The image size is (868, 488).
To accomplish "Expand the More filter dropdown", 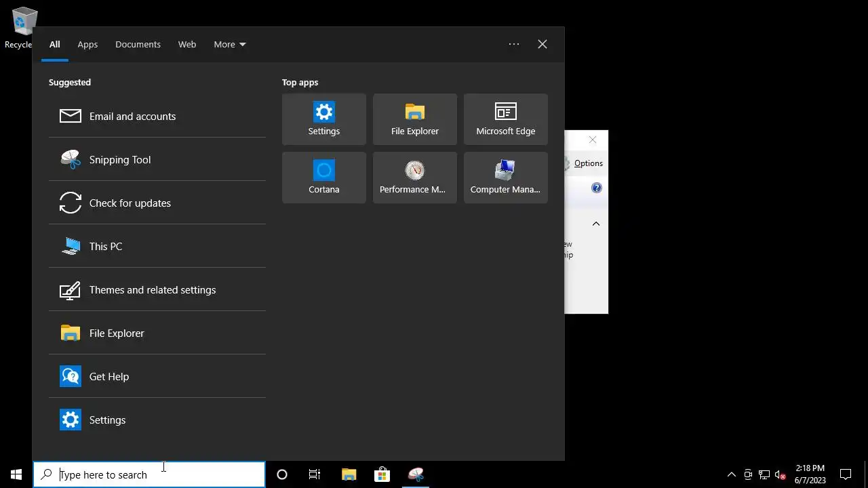I will click(x=230, y=44).
